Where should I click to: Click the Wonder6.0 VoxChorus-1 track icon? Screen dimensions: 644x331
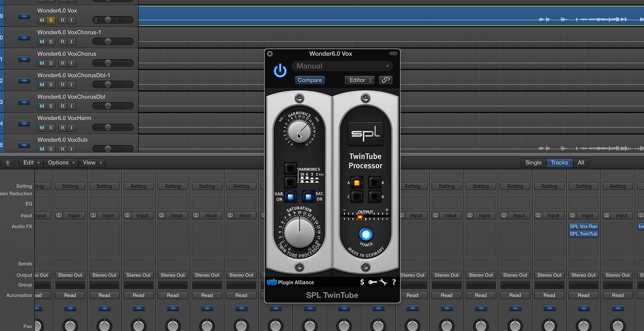point(24,38)
